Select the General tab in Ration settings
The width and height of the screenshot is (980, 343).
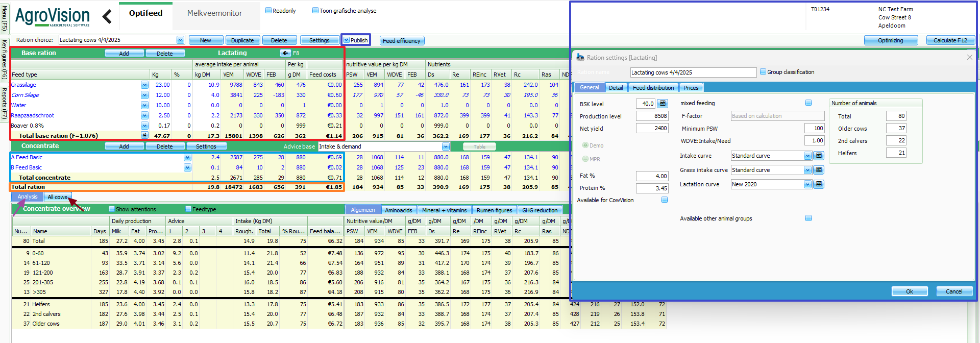click(x=590, y=87)
